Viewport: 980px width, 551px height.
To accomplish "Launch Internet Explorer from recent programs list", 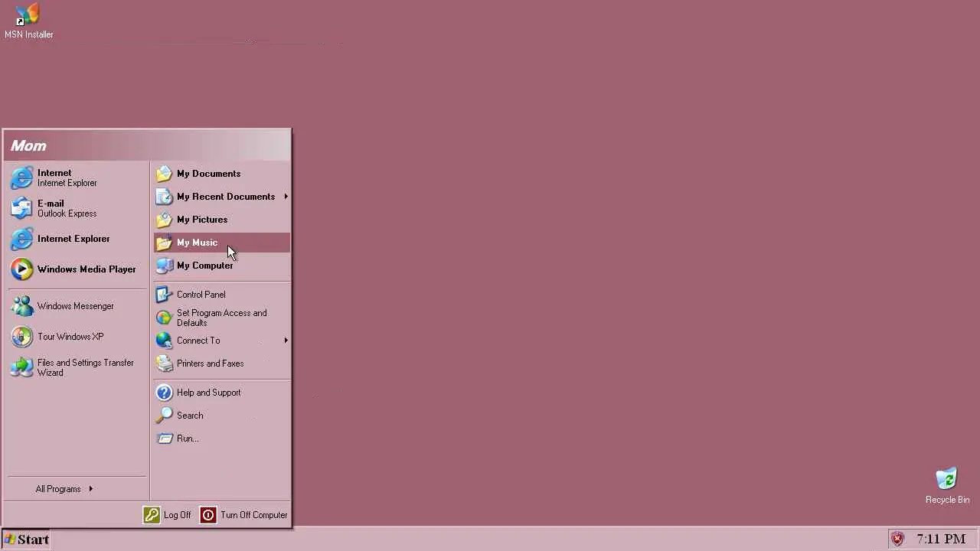I will [76, 239].
